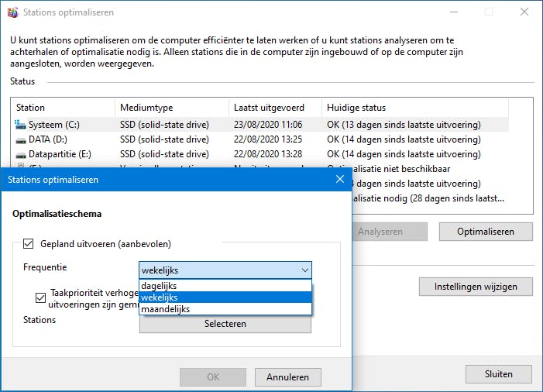This screenshot has width=543, height=392.
Task: Select the Systeem (C:) drive icon
Action: point(20,124)
